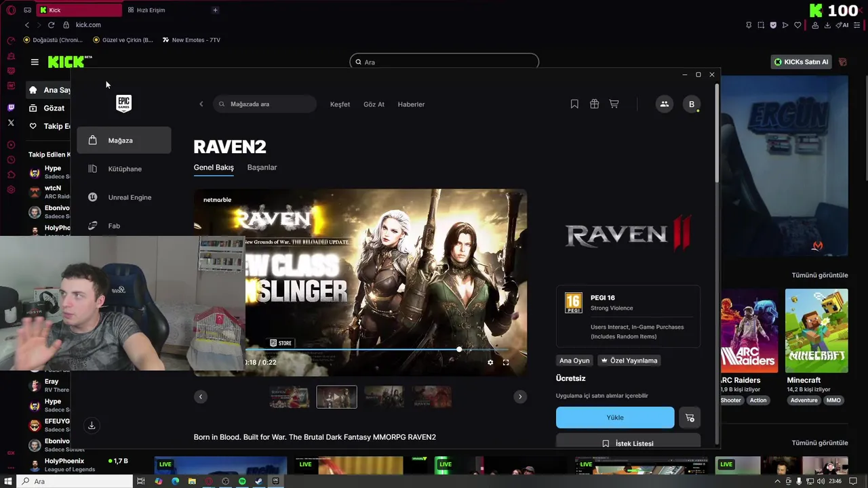Select the first RAVEN2 media thumbnail
This screenshot has width=868, height=488.
pos(289,396)
